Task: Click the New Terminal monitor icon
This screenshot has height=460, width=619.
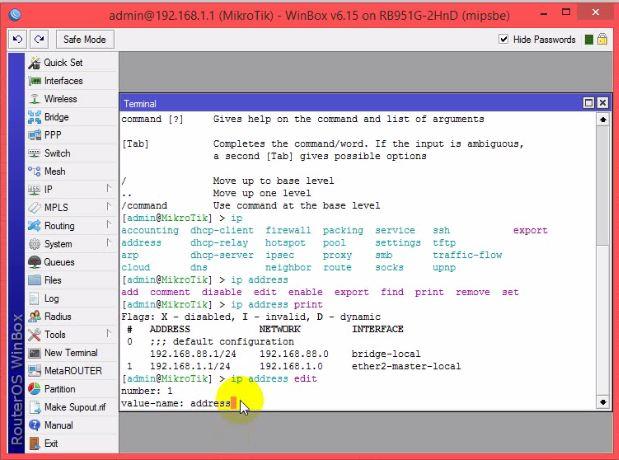Action: pos(34,353)
